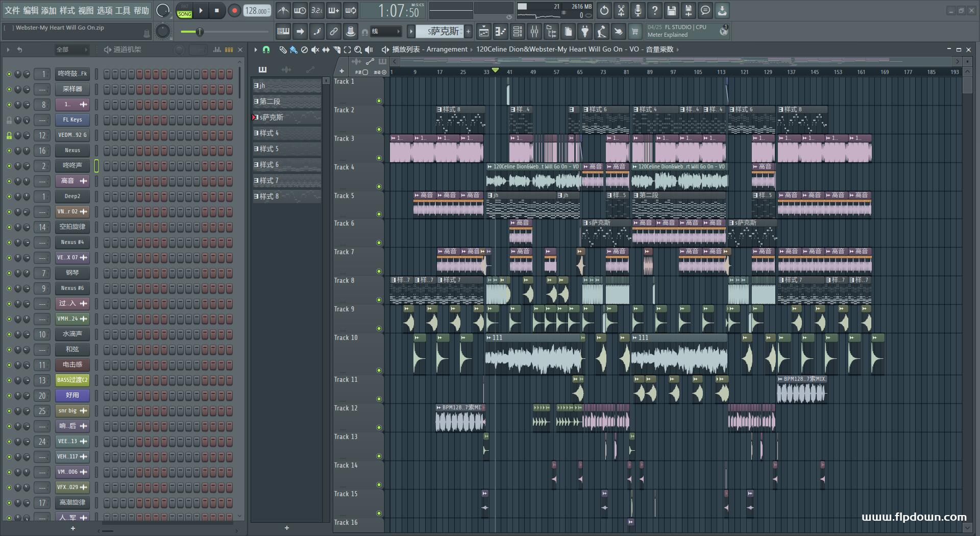Open the Channel rack view button
980x536 pixels.
518,32
